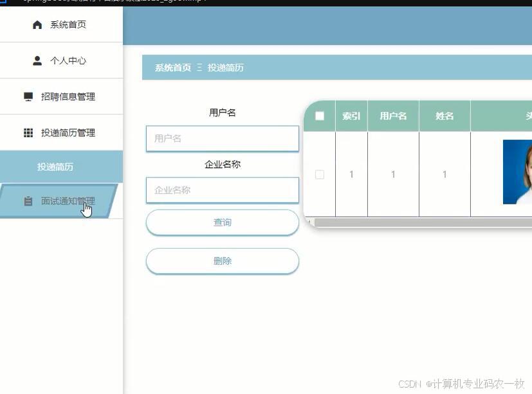
Task: Select the home icon beside 系统首页
Action: click(37, 24)
